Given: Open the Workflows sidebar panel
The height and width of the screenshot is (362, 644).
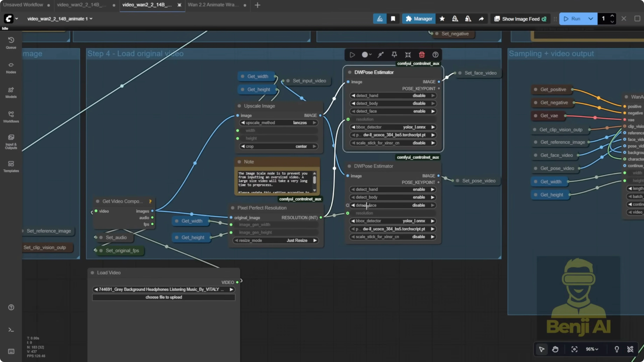Looking at the screenshot, I should coord(11,116).
